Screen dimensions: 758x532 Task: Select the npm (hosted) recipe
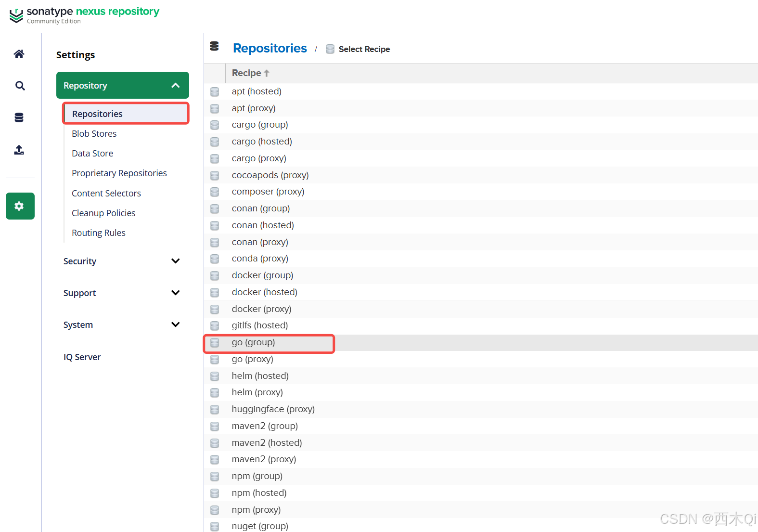259,493
